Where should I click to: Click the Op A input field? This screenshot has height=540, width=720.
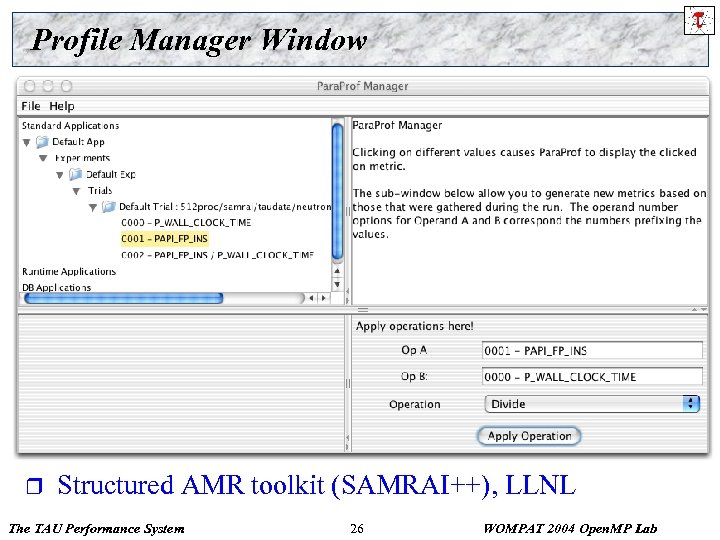click(592, 350)
